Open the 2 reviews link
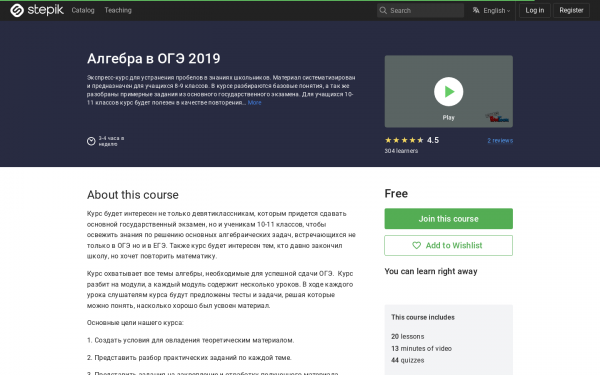This screenshot has height=375, width=600. pos(500,140)
